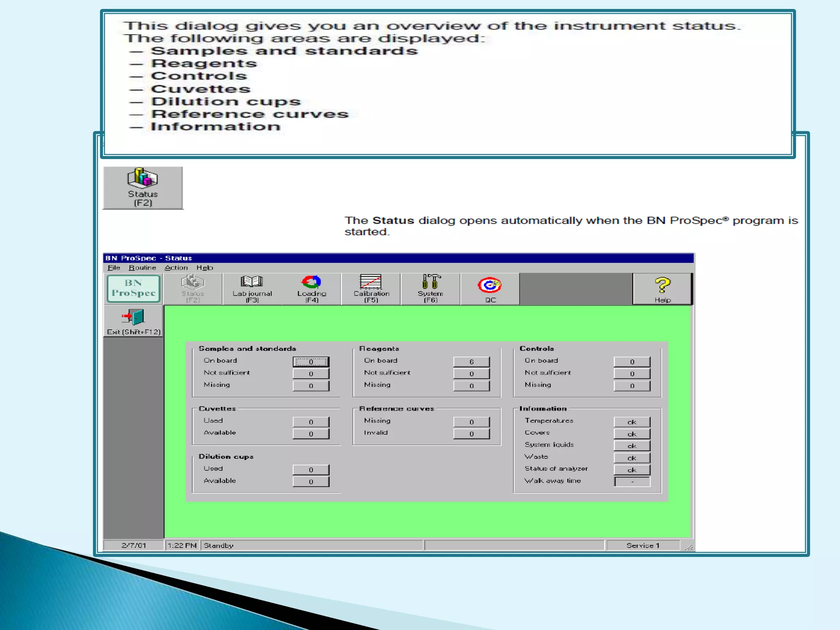
Task: Open the Help menu in menu bar
Action: pos(204,268)
